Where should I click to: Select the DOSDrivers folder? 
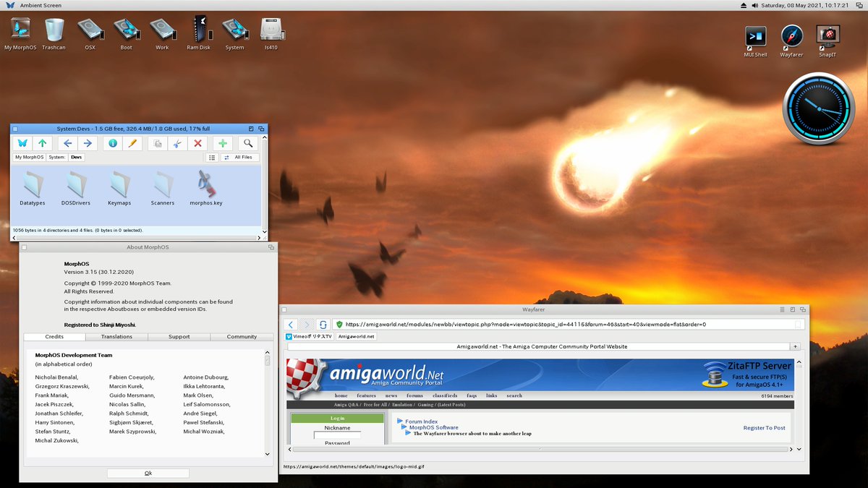coord(76,188)
